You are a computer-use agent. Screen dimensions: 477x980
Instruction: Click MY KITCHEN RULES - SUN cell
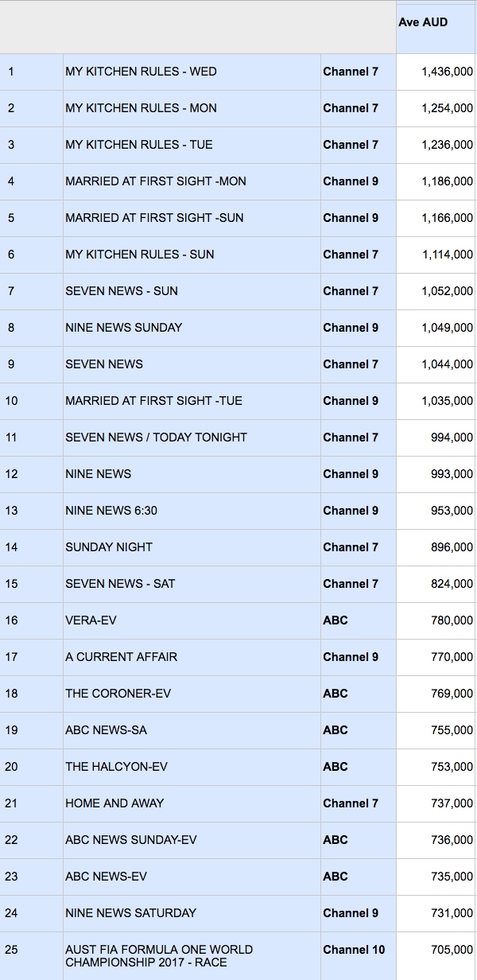coord(192,255)
